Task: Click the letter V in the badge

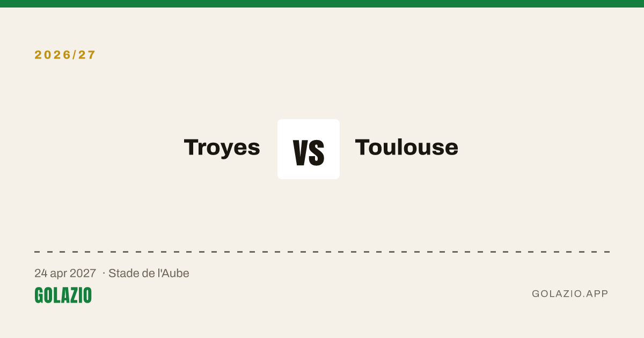Action: click(x=301, y=152)
